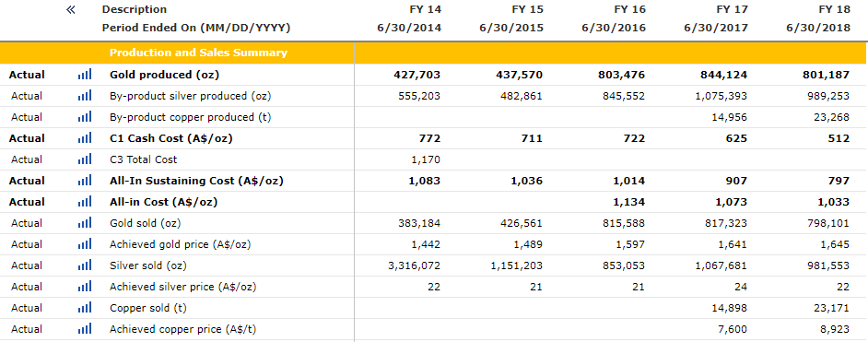Select Actual label on C1 Cash Cost row

[27, 138]
